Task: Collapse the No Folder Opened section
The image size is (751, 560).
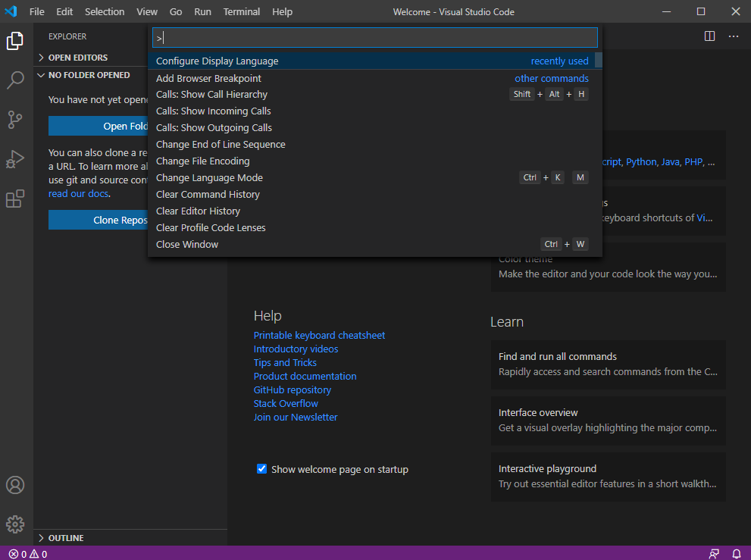Action: (130, 75)
